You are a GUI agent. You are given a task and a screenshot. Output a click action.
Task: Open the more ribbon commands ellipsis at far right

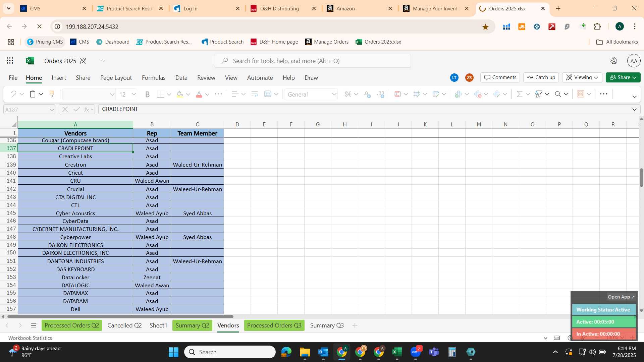(x=603, y=94)
